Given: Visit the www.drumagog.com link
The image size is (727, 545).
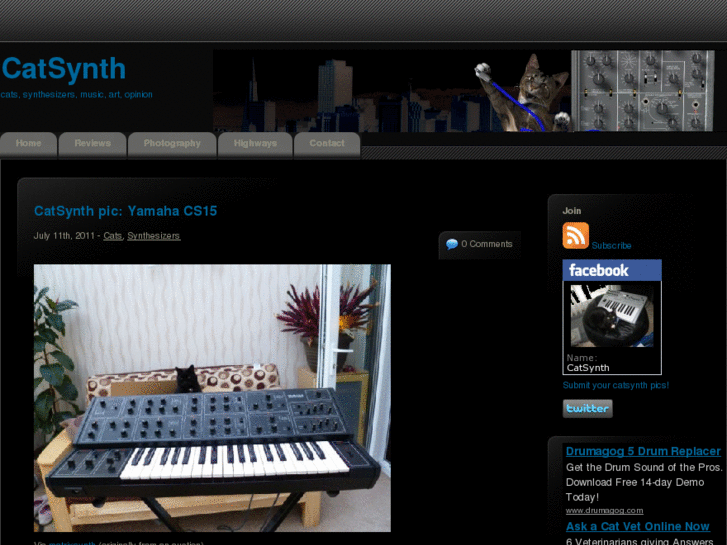Looking at the screenshot, I should 604,511.
